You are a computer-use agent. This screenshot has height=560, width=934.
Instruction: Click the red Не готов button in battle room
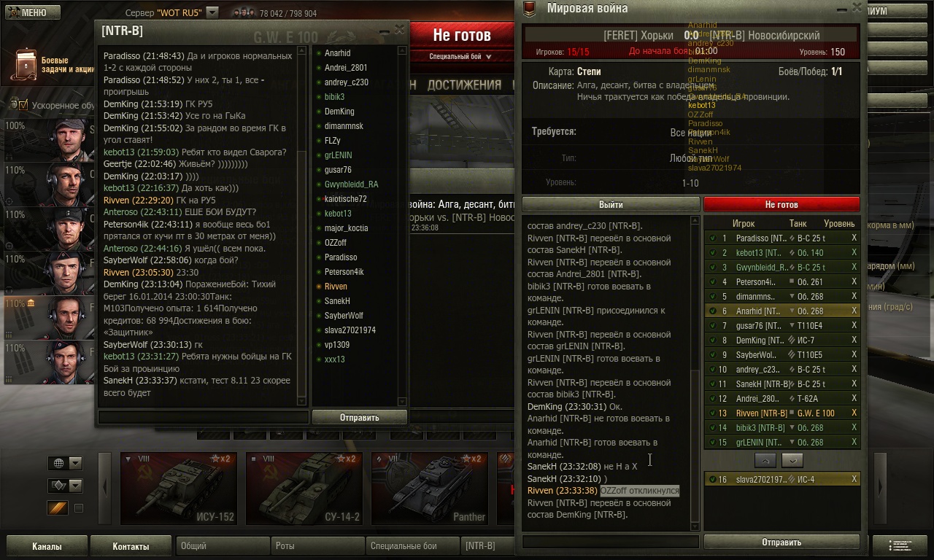(x=781, y=205)
